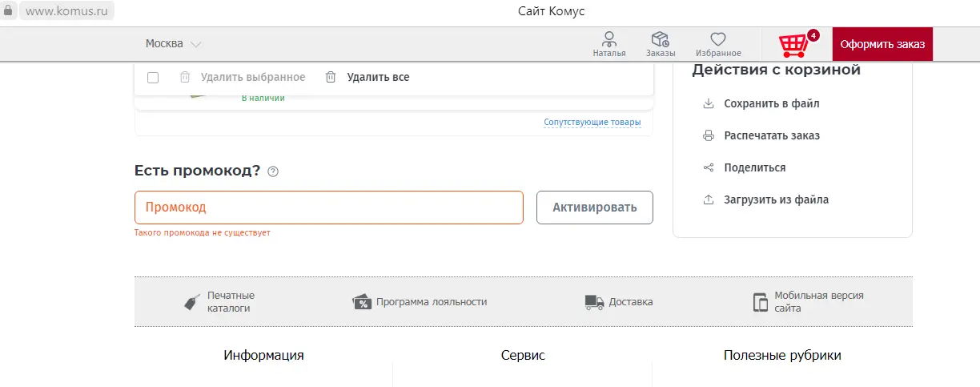Click the Удалить все text
The width and height of the screenshot is (980, 387).
click(x=378, y=77)
